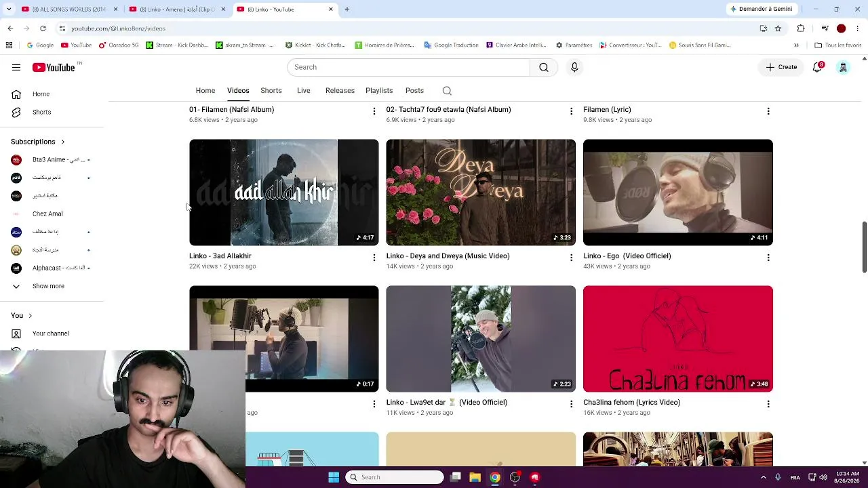Show hidden system tray icons

click(x=763, y=477)
